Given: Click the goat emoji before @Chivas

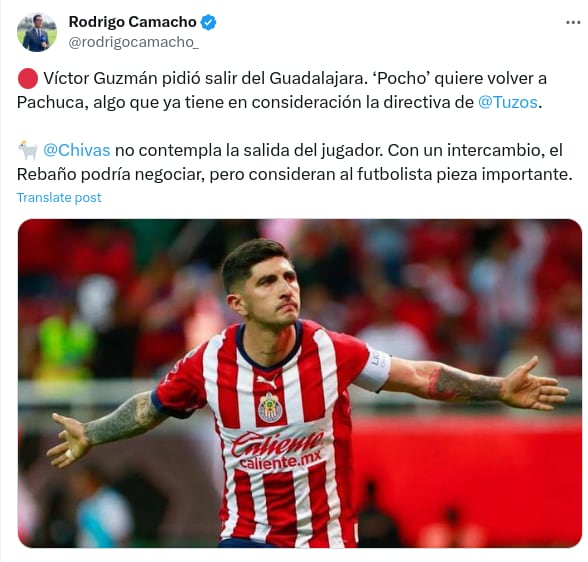Looking at the screenshot, I should [x=28, y=150].
